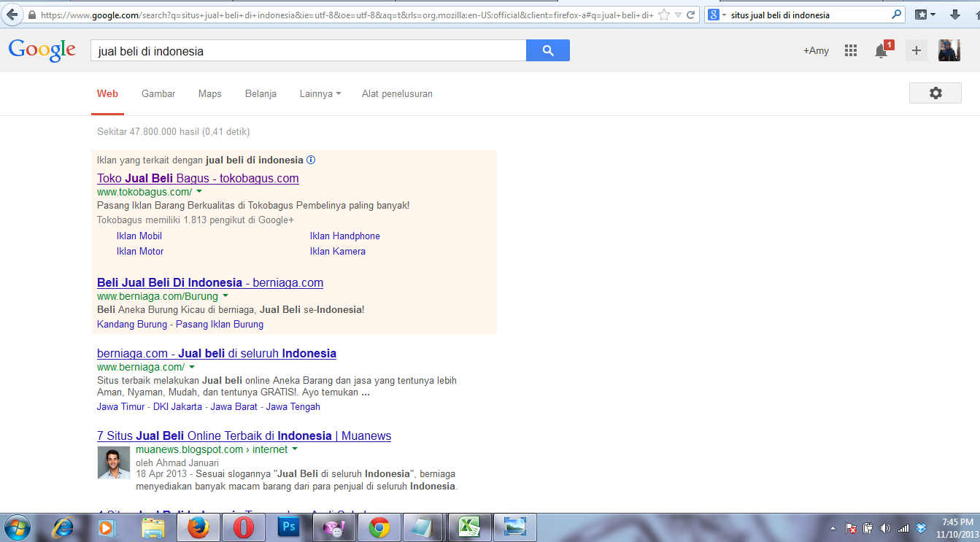
Task: Switch to the Belanja tab
Action: click(261, 93)
